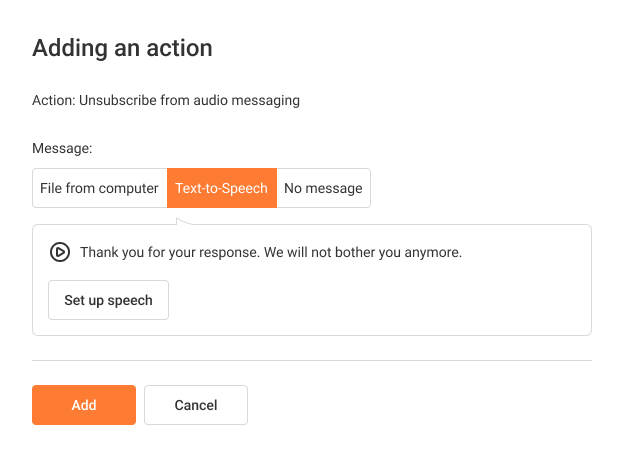Select the File from computer option
624x457 pixels.
(99, 188)
